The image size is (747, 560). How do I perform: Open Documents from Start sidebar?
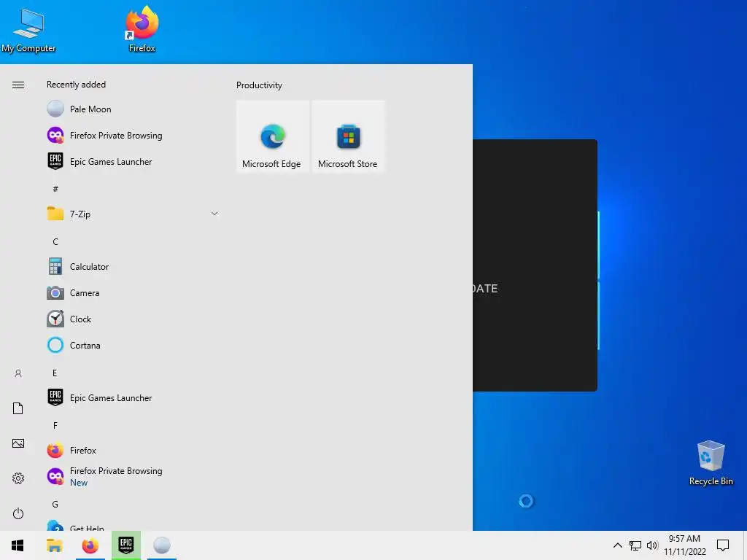18,408
